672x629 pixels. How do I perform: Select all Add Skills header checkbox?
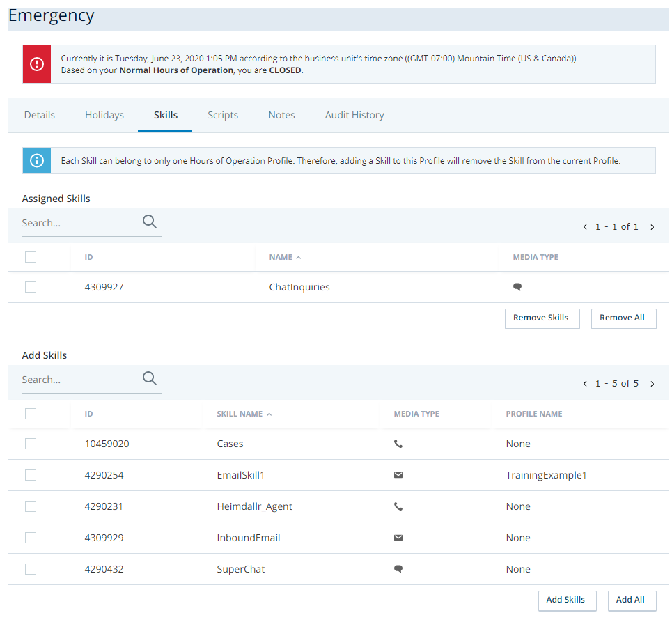coord(31,414)
